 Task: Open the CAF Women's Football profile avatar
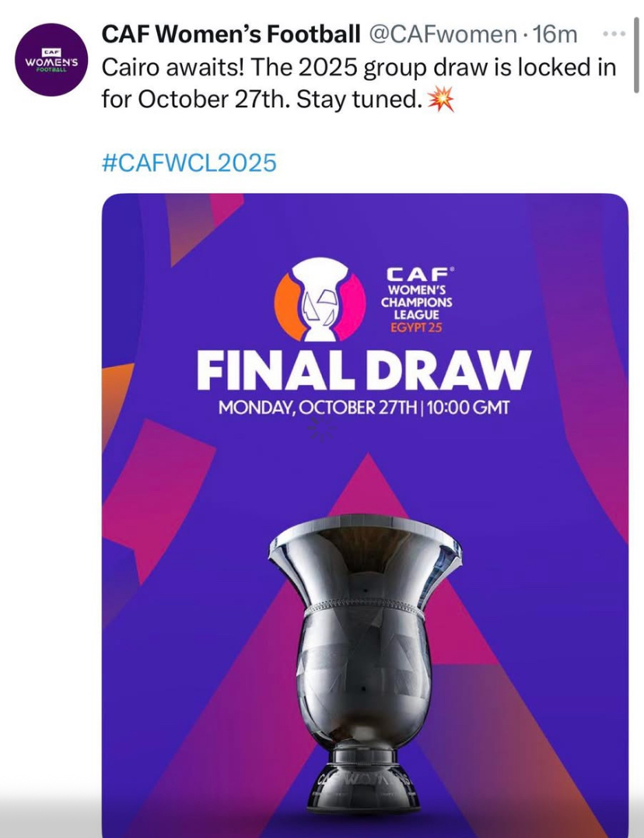point(53,59)
